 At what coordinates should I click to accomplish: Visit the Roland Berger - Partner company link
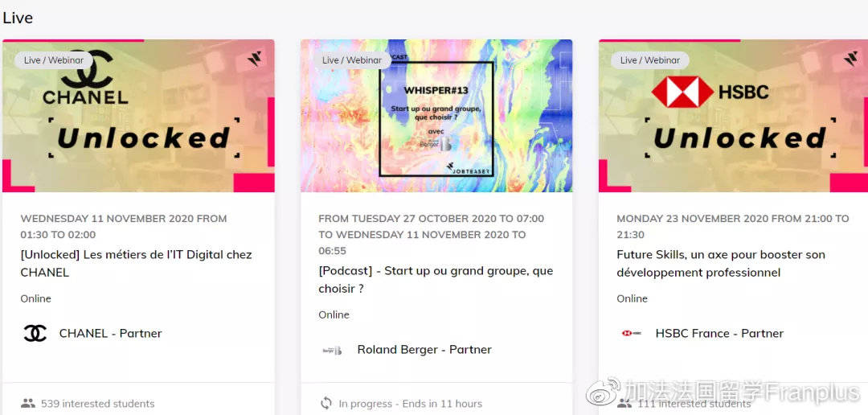(x=424, y=350)
